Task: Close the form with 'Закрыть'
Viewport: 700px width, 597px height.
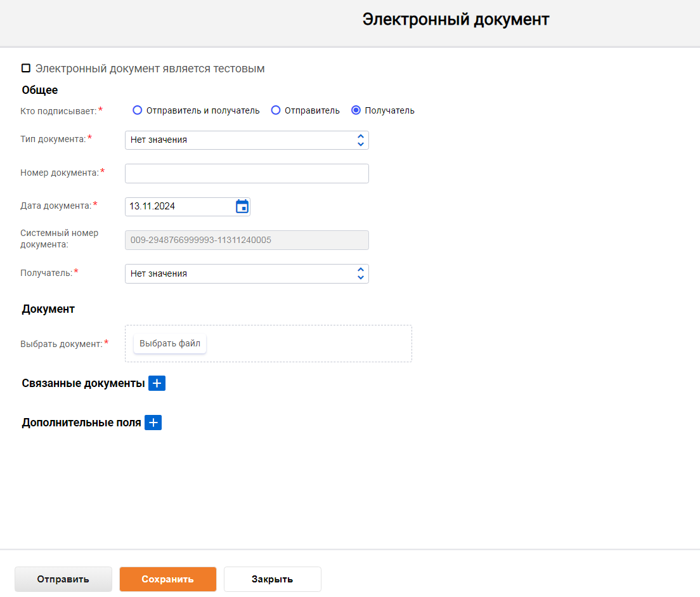Action: point(272,579)
